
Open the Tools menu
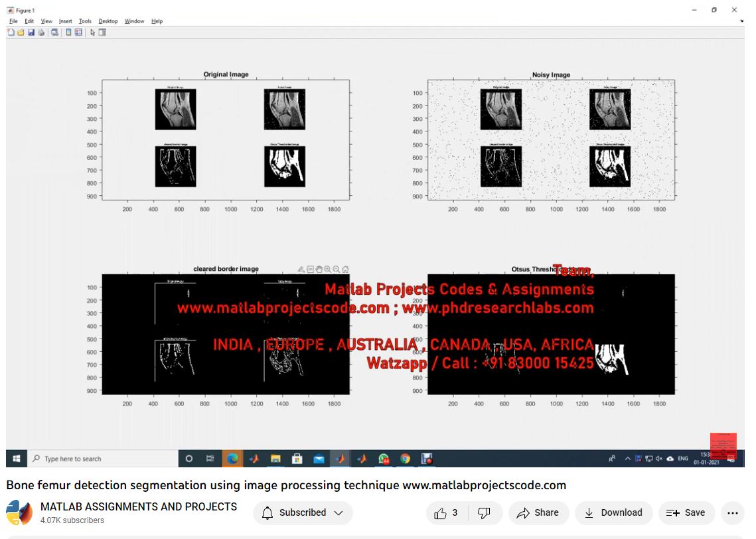coord(86,21)
